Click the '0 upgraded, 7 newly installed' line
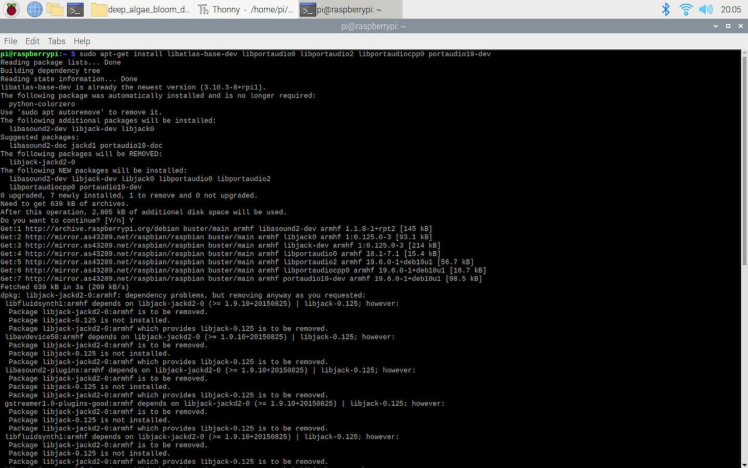 129,196
